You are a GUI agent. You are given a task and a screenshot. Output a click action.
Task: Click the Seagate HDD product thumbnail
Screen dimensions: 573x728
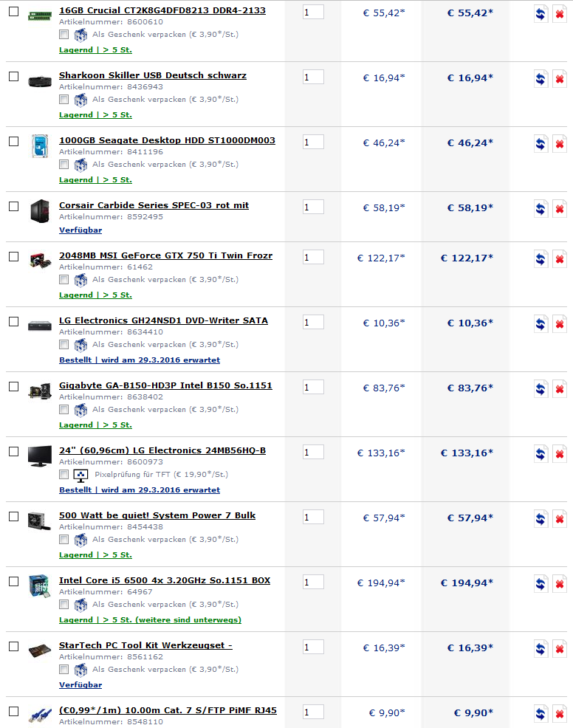pyautogui.click(x=39, y=145)
